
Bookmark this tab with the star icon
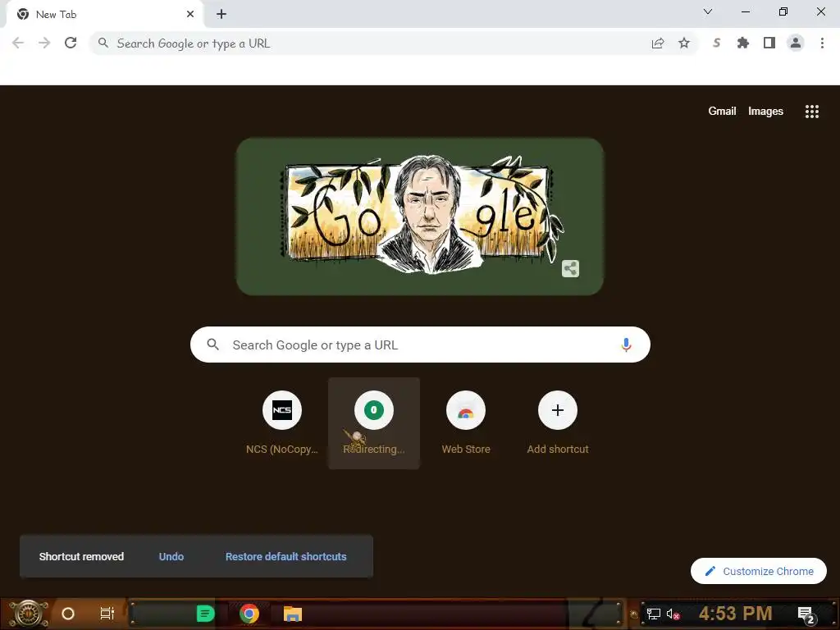684,43
